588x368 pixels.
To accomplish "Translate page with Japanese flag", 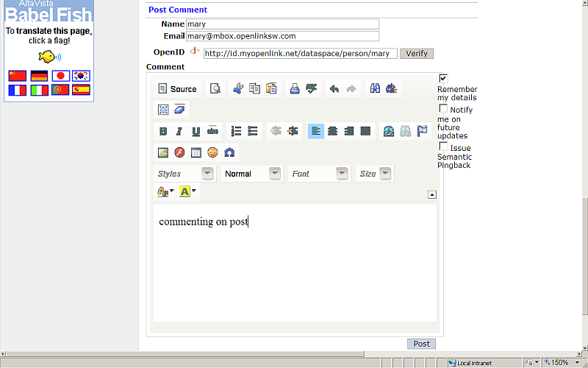I will [x=61, y=76].
